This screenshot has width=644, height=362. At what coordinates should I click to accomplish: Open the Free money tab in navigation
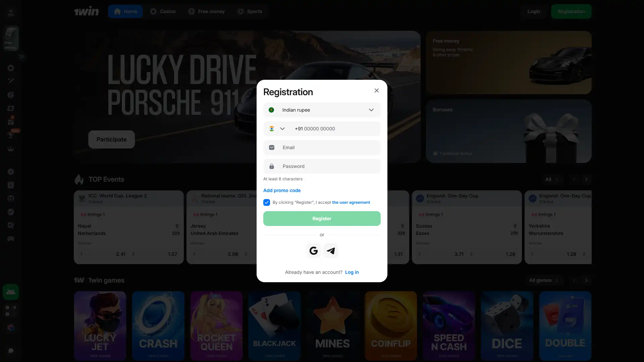[x=206, y=11]
